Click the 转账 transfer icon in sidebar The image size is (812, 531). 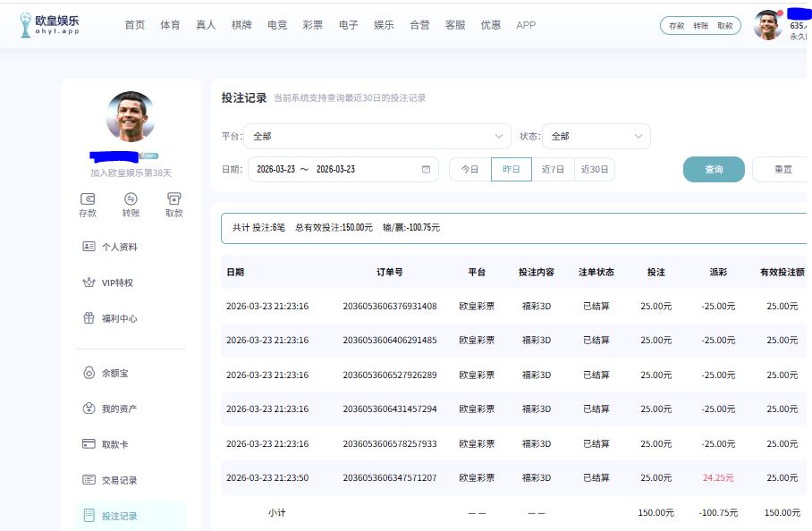click(x=131, y=199)
